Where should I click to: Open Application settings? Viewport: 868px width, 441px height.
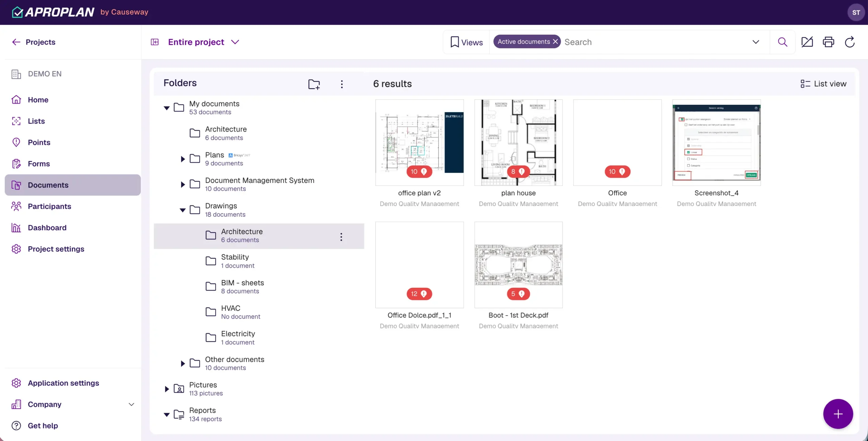point(73,383)
